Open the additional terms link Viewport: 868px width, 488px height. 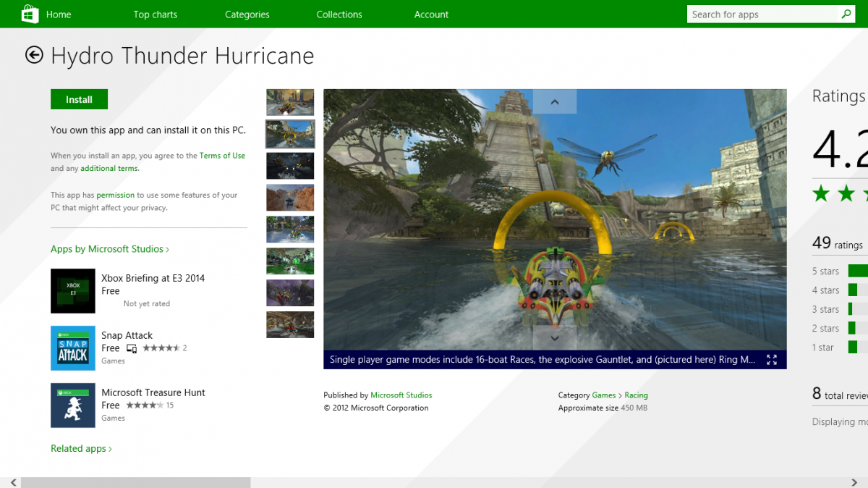pos(109,169)
